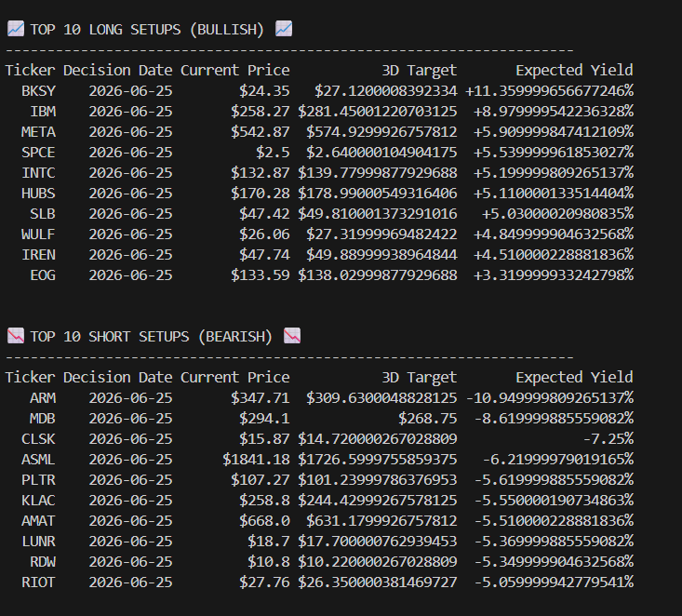Click the Current Price header in bearish table
The image size is (682, 616).
coord(234,377)
